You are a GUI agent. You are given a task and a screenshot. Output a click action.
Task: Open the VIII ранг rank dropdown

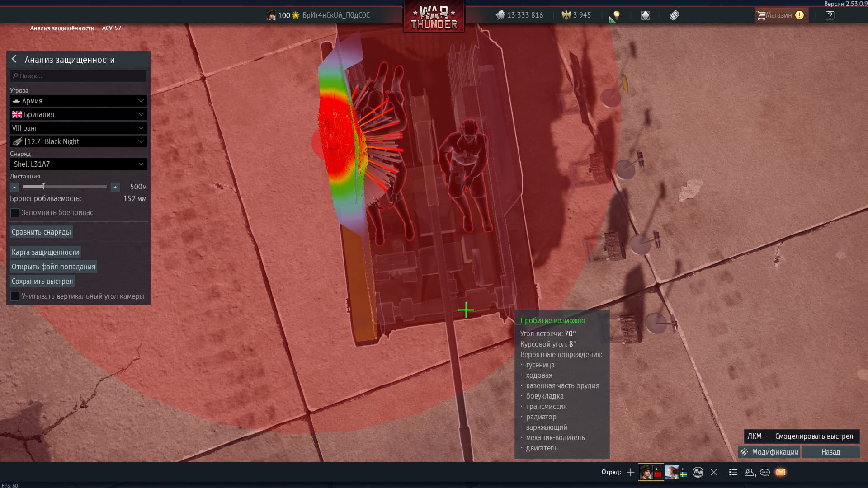(78, 128)
